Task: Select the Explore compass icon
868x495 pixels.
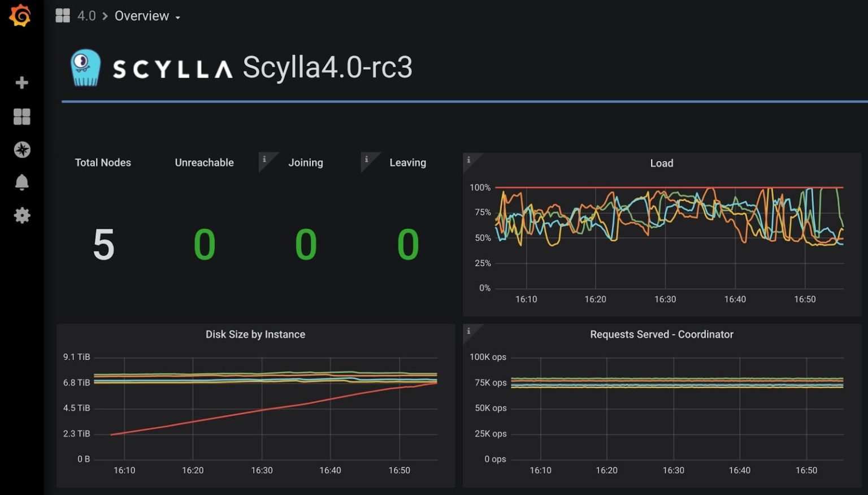Action: (x=21, y=150)
